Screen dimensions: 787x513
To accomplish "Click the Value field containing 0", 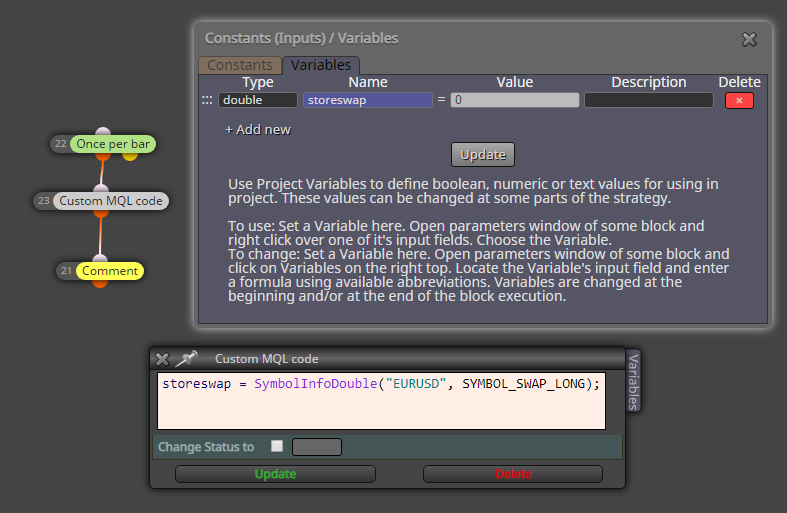I will [x=514, y=100].
